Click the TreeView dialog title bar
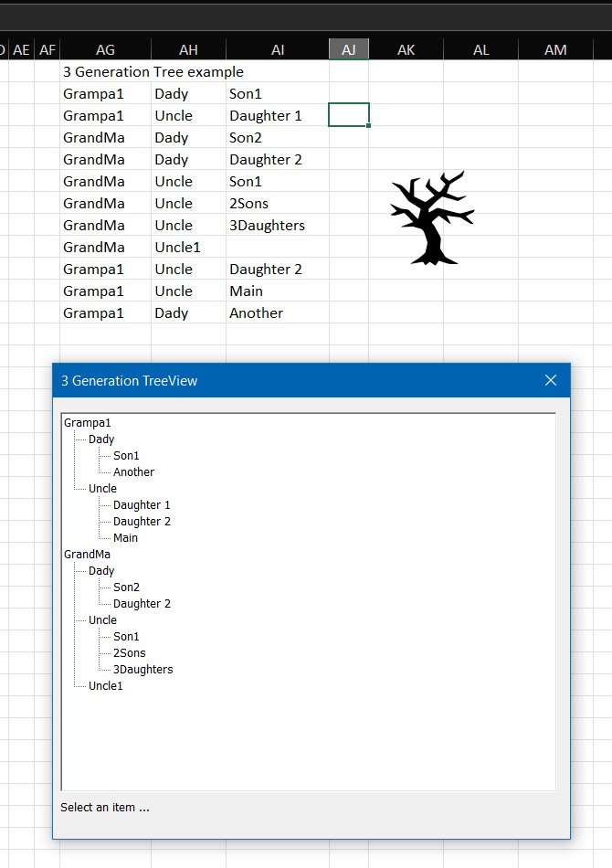Screen dimensions: 612x868 tap(274, 380)
